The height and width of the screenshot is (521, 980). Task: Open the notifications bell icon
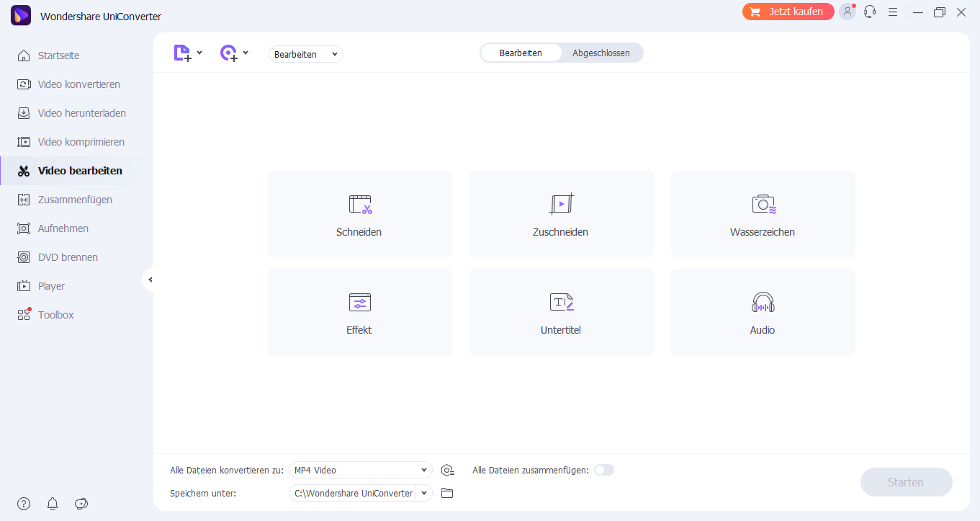53,504
